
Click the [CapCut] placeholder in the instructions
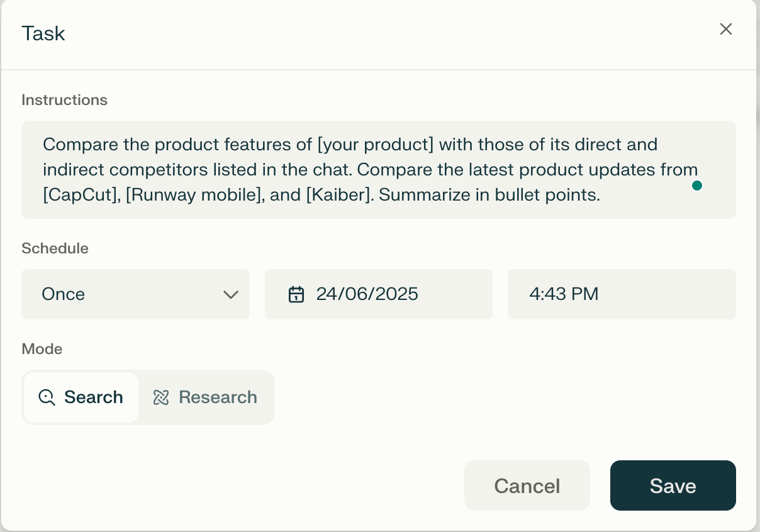click(x=81, y=195)
